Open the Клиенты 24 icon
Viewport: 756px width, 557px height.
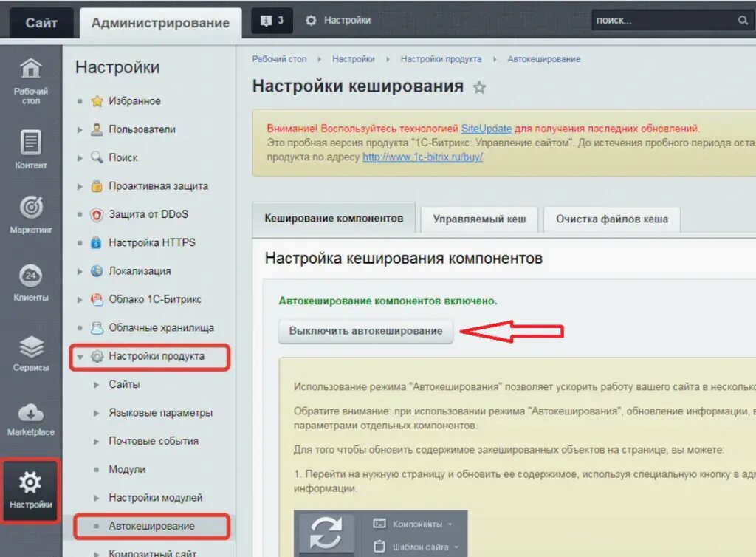pyautogui.click(x=31, y=276)
